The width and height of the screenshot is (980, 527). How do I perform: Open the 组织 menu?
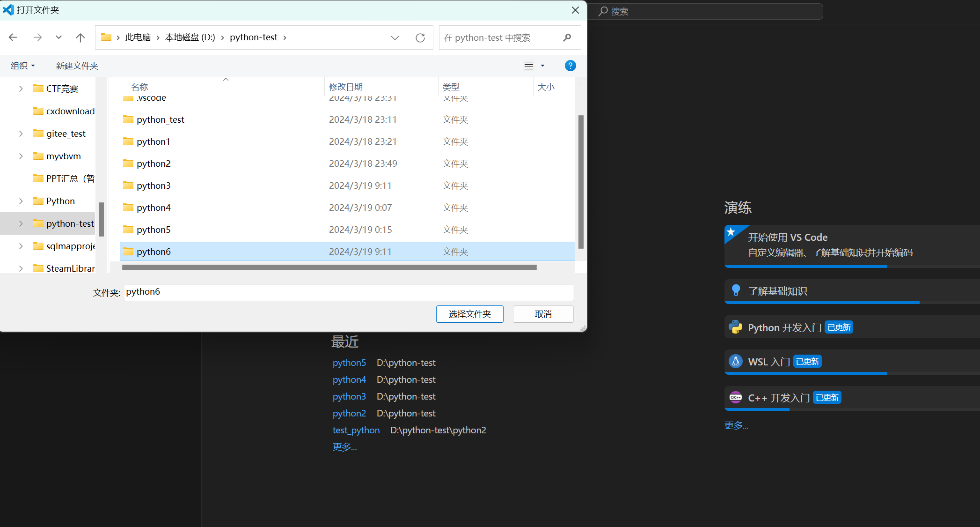(22, 66)
